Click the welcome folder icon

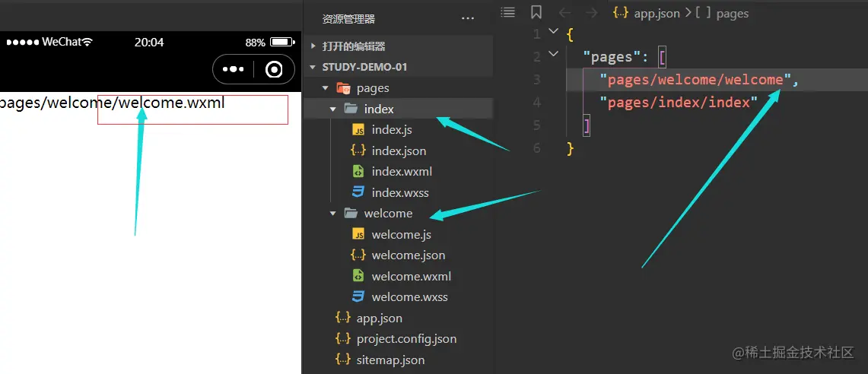point(351,214)
